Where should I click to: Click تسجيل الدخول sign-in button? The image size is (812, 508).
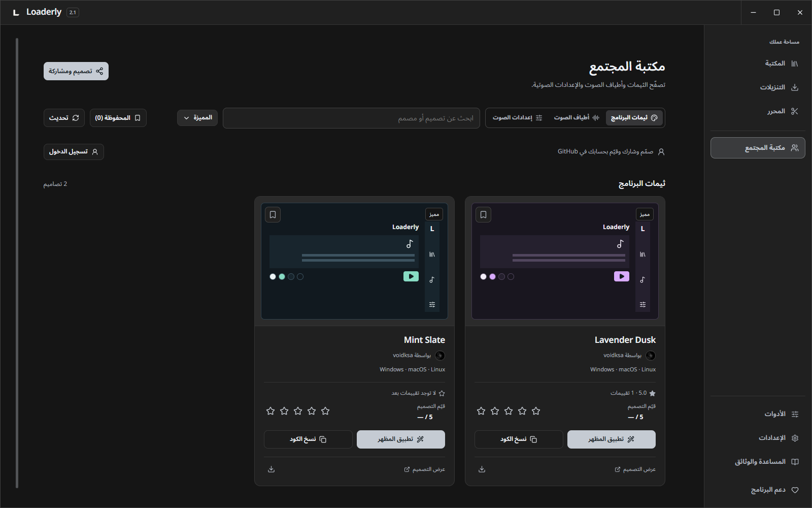(x=74, y=152)
